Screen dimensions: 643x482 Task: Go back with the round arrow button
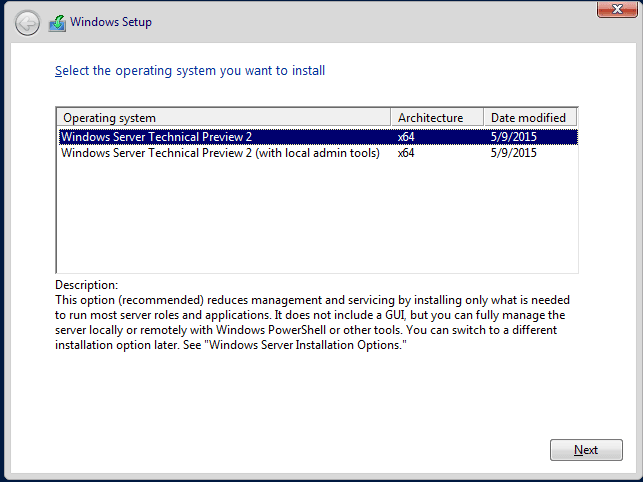[x=27, y=23]
